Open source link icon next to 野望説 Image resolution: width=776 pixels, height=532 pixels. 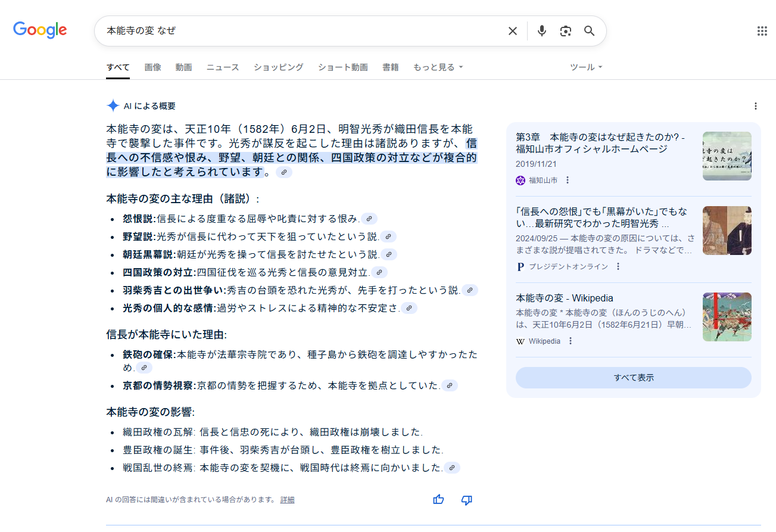pyautogui.click(x=388, y=237)
